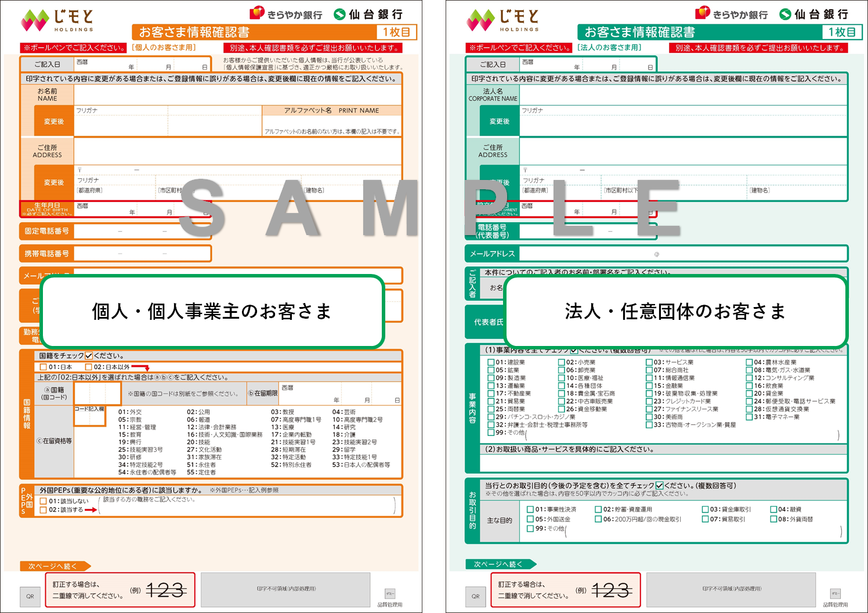Viewport: 868px width, 613px height.
Task: Check the 08:外貨両替 purpose box
Action: [773, 520]
